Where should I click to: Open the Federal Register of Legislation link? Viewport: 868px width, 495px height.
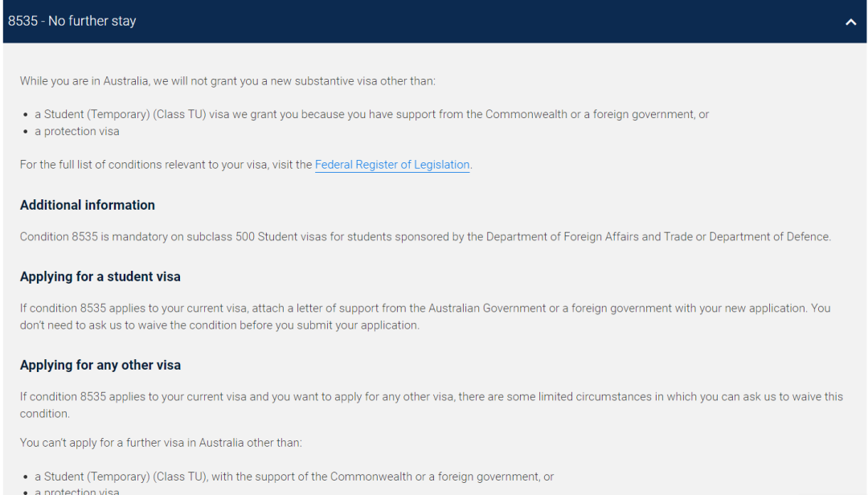coord(392,165)
